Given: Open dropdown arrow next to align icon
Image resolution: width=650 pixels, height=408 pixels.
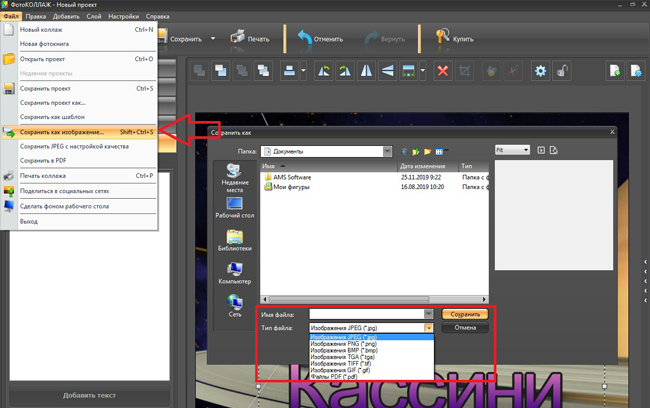Looking at the screenshot, I should pyautogui.click(x=303, y=71).
